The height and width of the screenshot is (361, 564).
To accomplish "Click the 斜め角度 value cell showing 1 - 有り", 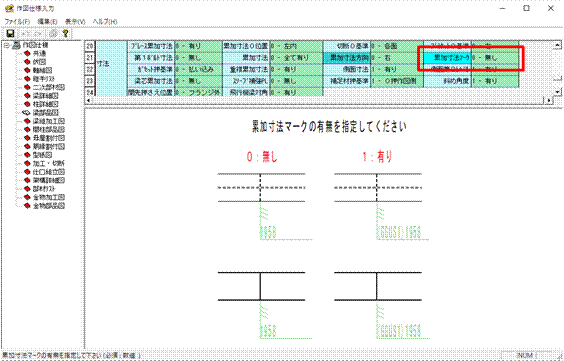I will [x=495, y=81].
